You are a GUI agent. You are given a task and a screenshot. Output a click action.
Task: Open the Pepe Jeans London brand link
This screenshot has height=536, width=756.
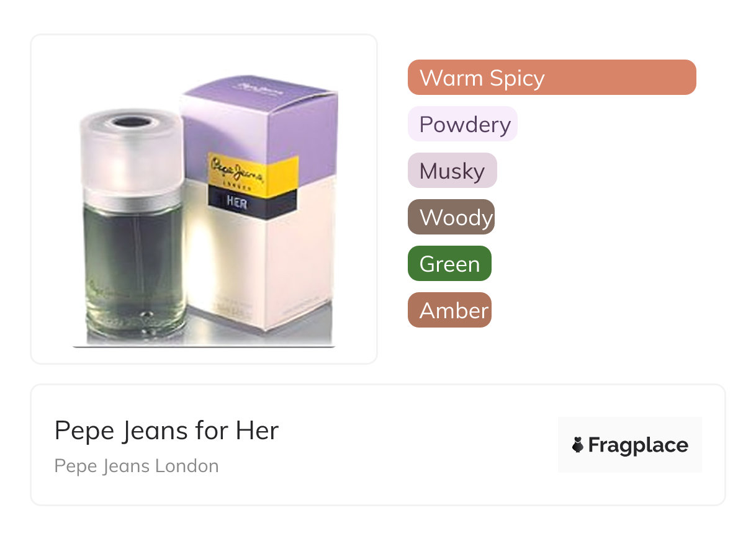pyautogui.click(x=137, y=466)
